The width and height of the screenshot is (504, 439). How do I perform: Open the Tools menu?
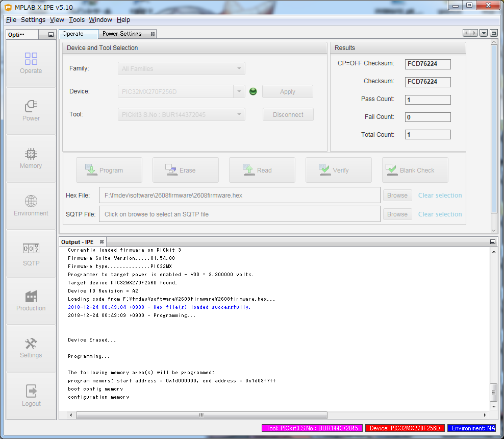pos(77,20)
